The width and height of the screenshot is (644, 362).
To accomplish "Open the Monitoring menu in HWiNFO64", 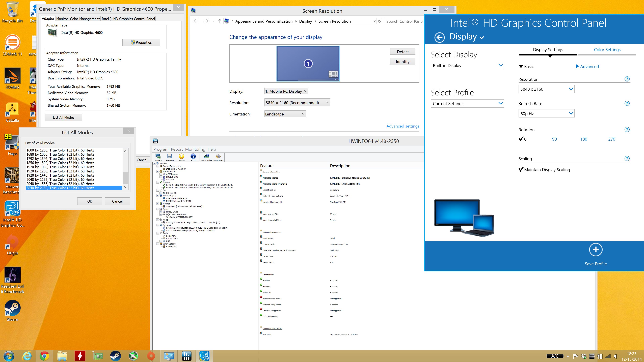I will tap(195, 149).
